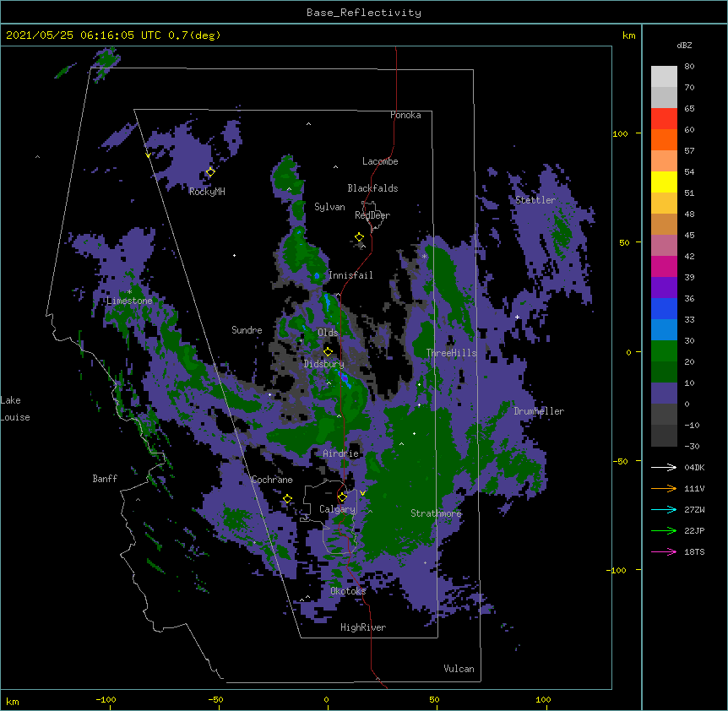
Task: Pick the peach swatch beside the 57 label
Action: click(x=664, y=161)
